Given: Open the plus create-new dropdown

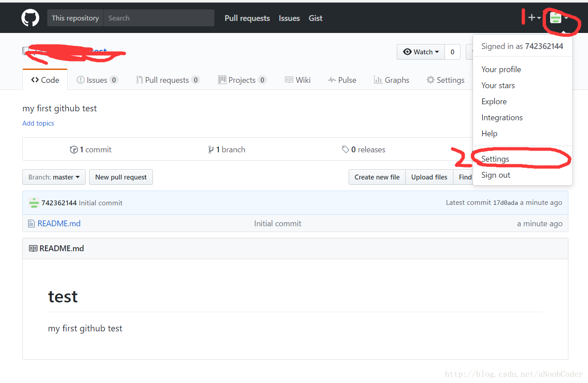Looking at the screenshot, I should 534,18.
